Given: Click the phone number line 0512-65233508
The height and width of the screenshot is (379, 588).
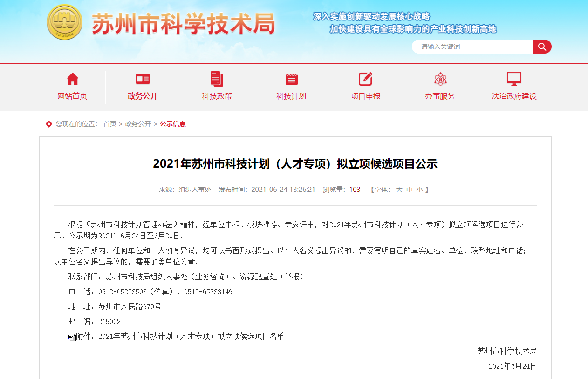Looking at the screenshot, I should pos(150,292).
